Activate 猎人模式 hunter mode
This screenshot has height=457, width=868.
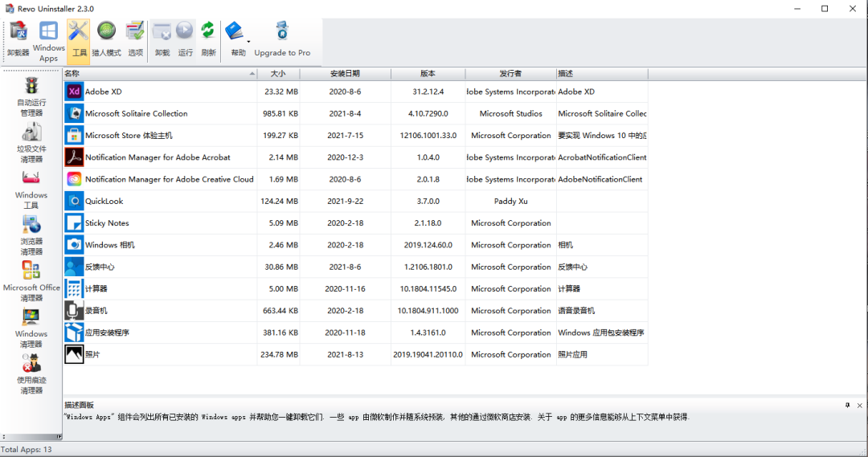pos(106,39)
